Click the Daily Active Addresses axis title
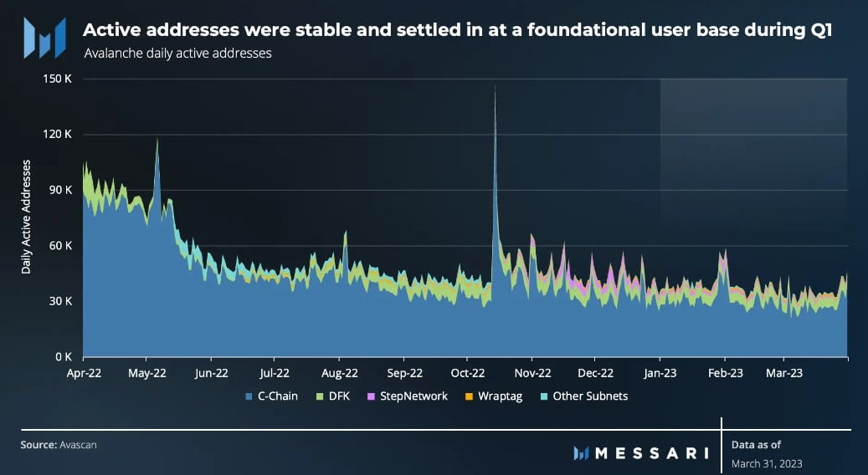The height and width of the screenshot is (475, 868). click(x=26, y=217)
